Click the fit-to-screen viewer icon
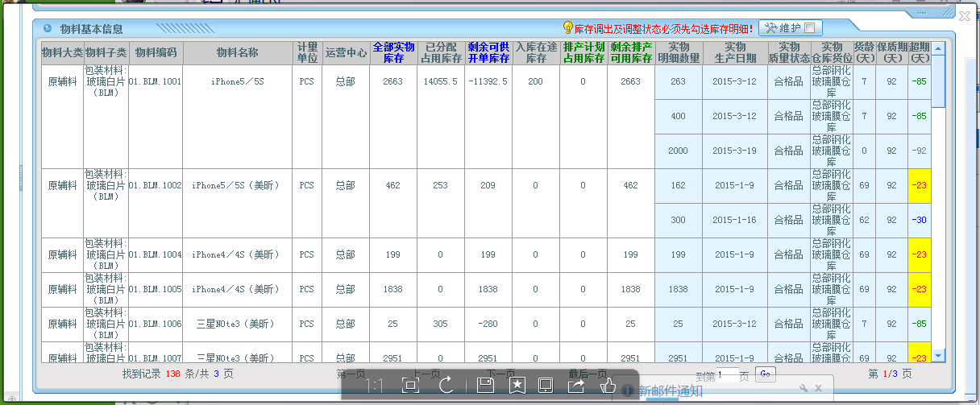The image size is (980, 405). pos(410,386)
